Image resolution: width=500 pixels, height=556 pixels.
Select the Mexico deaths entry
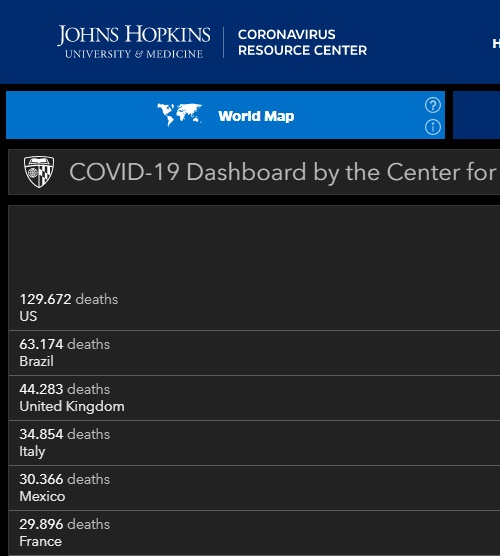coord(254,488)
